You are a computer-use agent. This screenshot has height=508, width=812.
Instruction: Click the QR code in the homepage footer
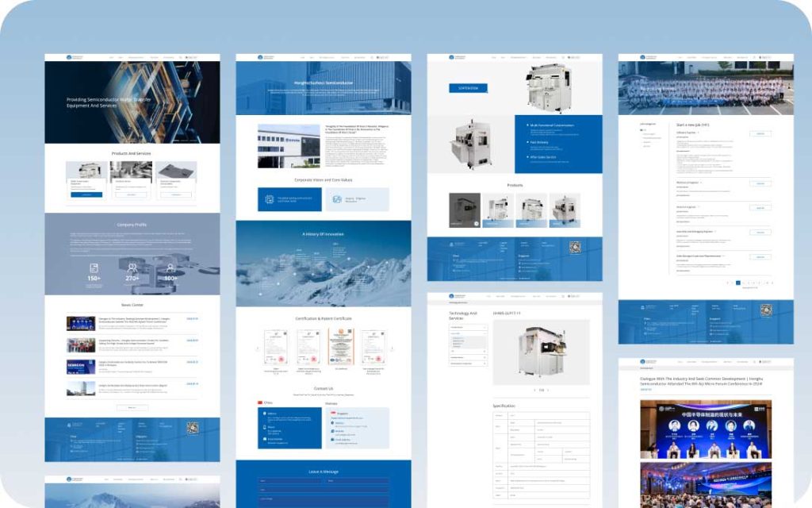coord(191,428)
